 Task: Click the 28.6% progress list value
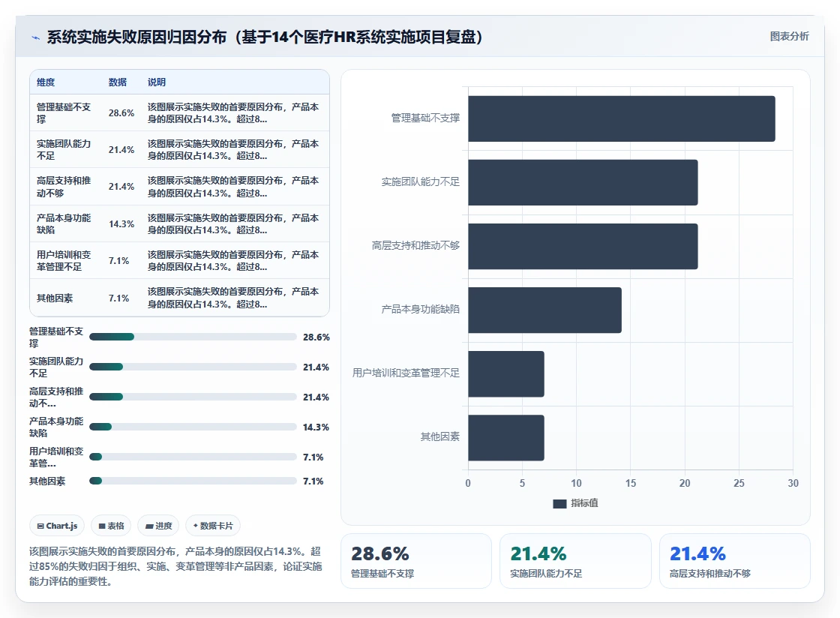coord(316,337)
